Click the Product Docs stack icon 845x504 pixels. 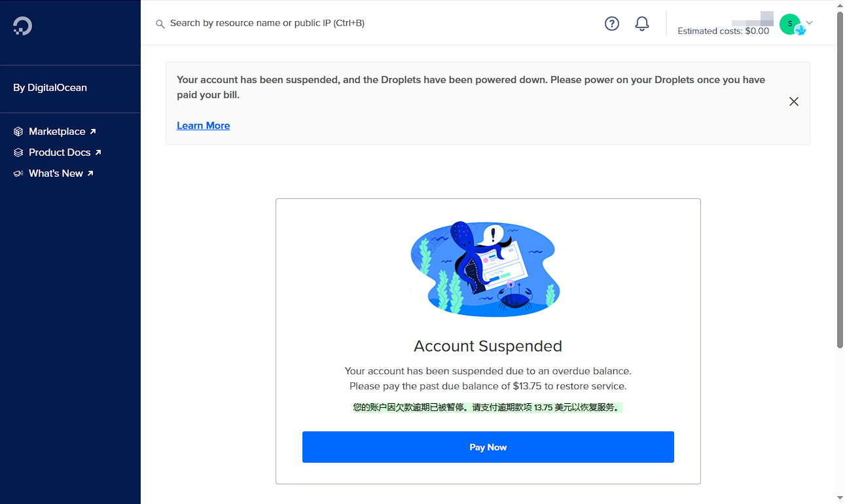tap(18, 153)
